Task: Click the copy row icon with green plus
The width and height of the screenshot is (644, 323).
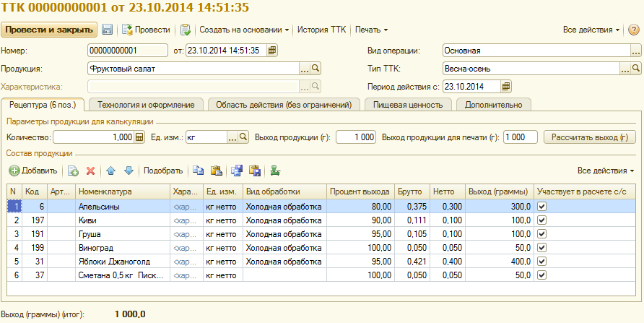Action: point(73,171)
